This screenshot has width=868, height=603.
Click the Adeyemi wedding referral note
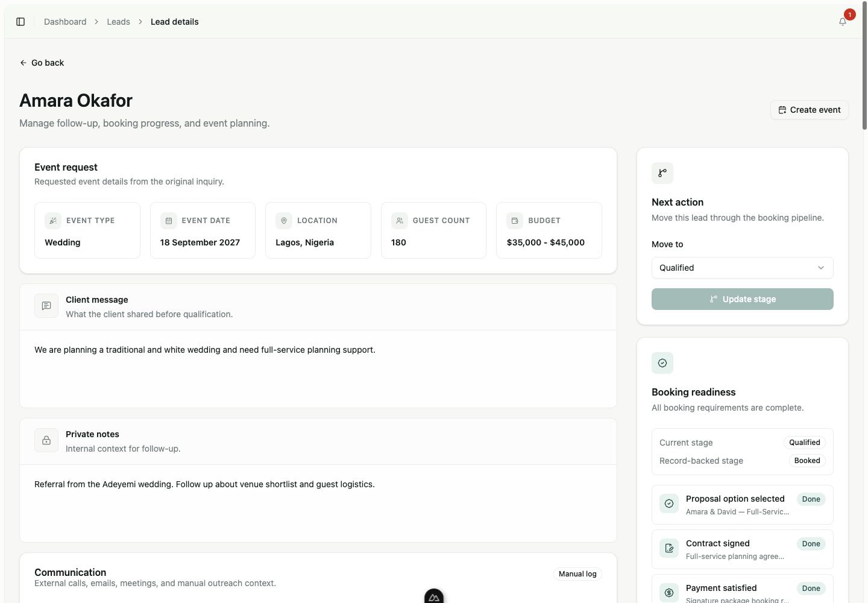[x=205, y=484]
